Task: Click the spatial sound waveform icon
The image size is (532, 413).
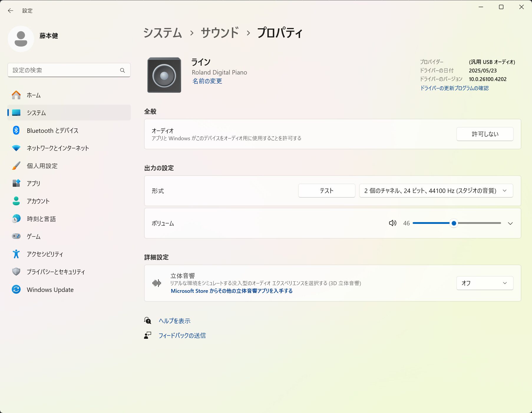Action: (157, 283)
